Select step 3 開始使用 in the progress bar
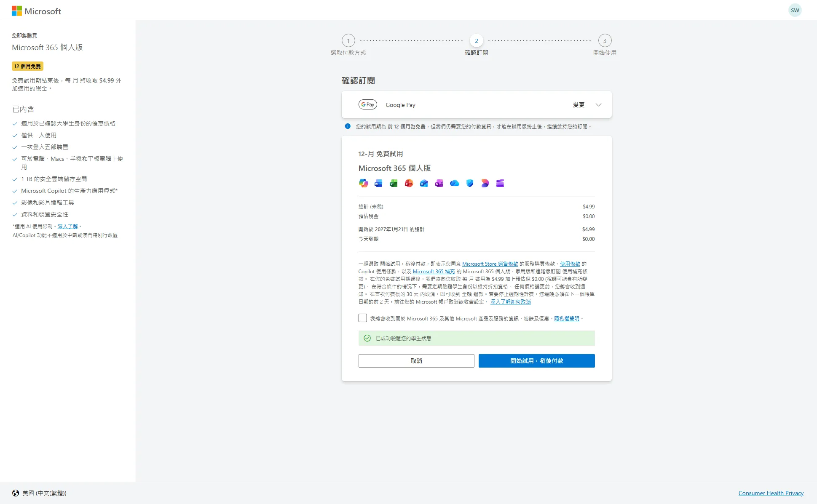Screen dimensions: 817x504 (605, 41)
